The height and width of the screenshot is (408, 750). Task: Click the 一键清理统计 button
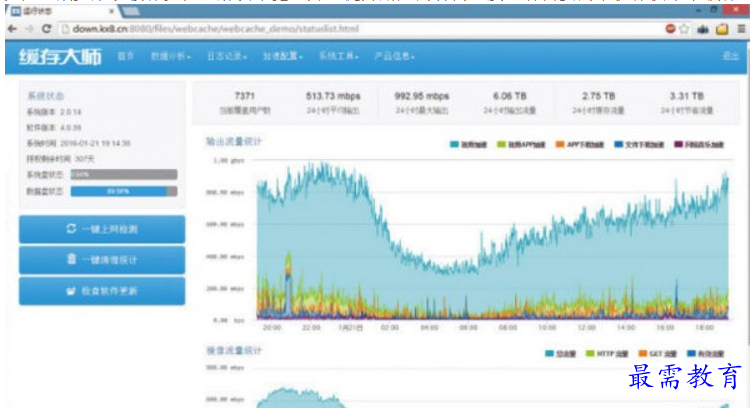[x=102, y=260]
